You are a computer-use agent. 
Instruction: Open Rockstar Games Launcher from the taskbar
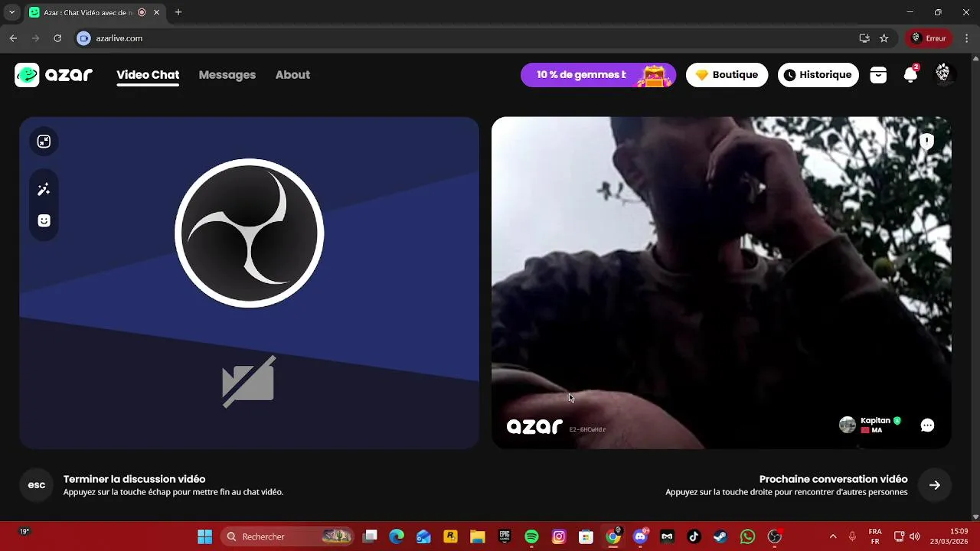450,536
